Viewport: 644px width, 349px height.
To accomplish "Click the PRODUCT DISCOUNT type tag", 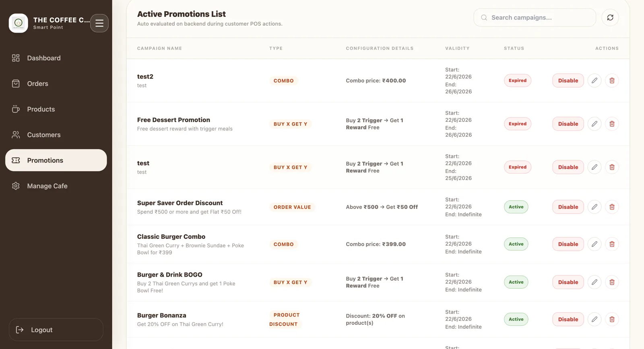I will click(285, 320).
